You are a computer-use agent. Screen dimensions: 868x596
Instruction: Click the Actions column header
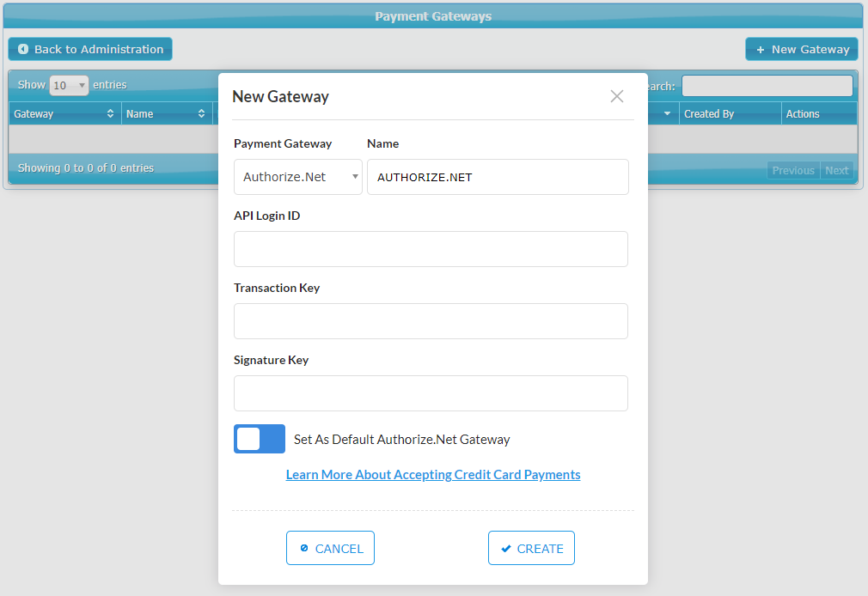coord(819,113)
